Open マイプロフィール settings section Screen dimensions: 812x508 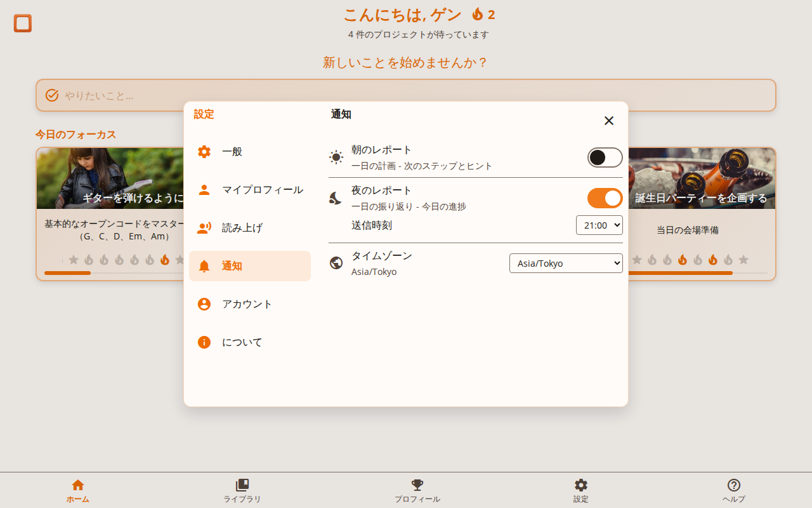[x=250, y=190]
